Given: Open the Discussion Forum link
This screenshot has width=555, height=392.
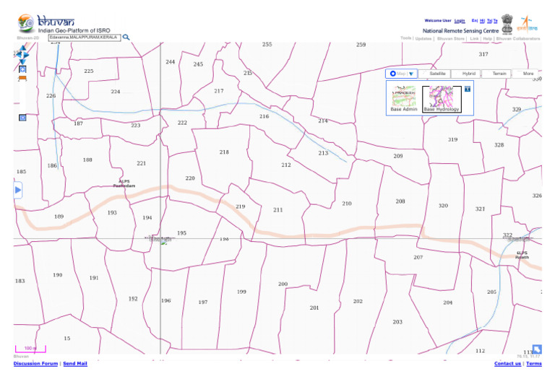Looking at the screenshot, I should click(x=35, y=363).
